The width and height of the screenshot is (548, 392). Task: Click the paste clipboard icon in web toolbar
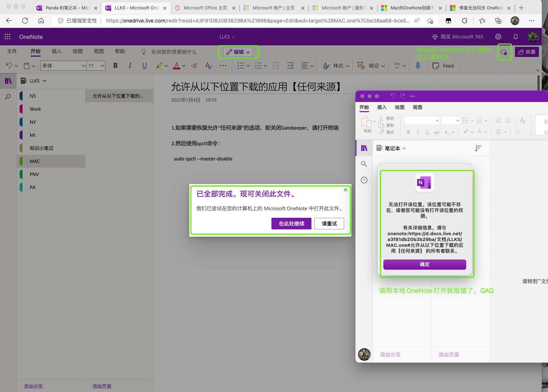27,66
